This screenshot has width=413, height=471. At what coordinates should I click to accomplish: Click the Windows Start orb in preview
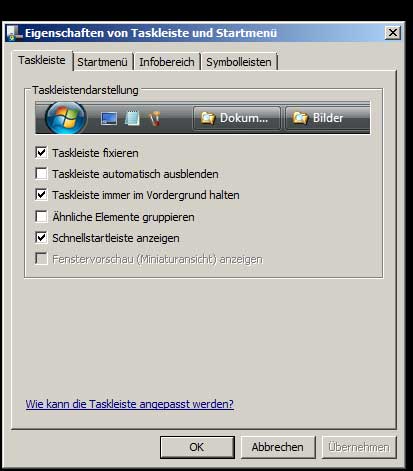(65, 118)
